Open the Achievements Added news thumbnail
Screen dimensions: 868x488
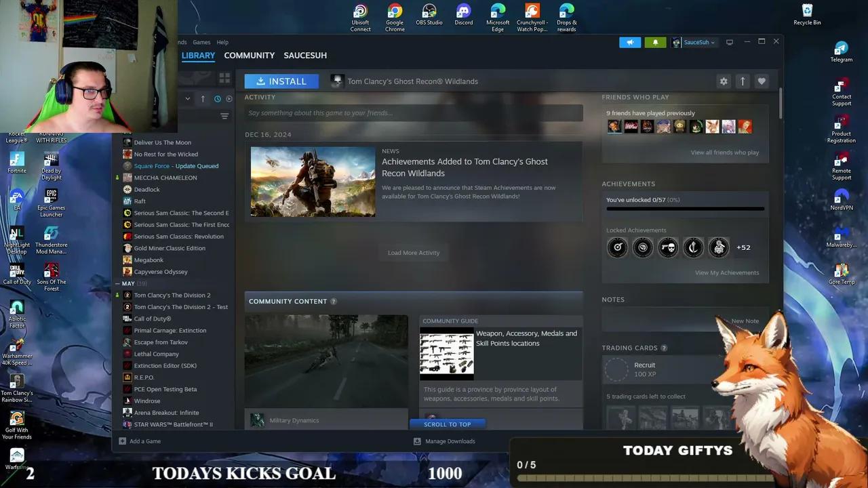tap(313, 182)
